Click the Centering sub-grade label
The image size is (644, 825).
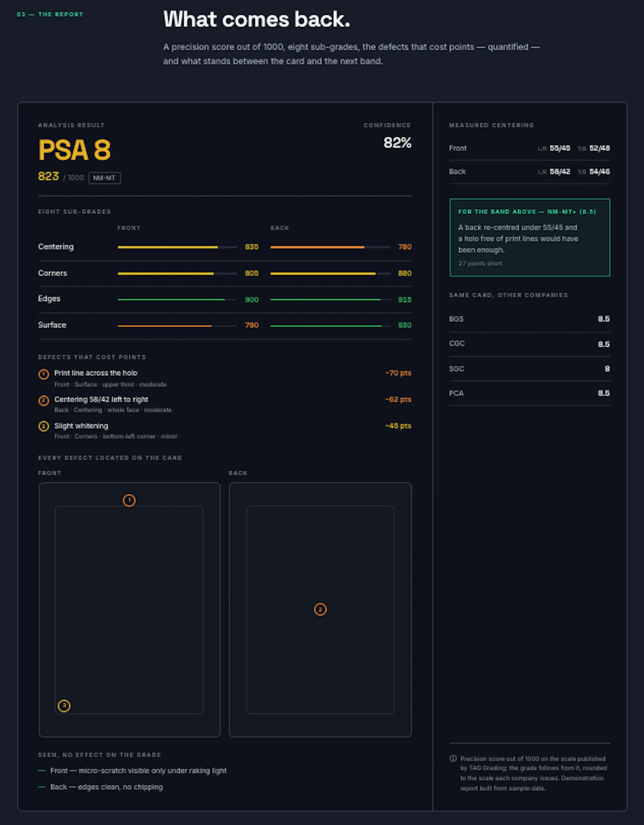(x=56, y=247)
